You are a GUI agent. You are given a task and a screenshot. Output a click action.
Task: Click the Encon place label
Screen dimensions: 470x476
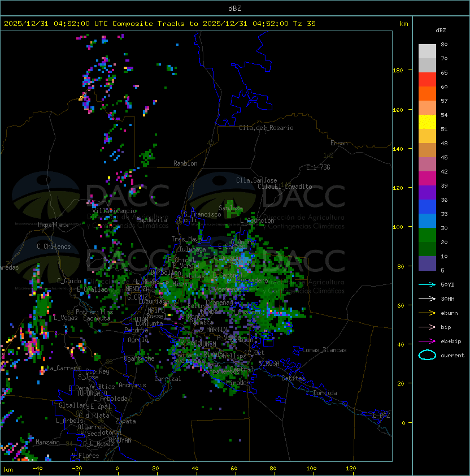pos(339,143)
